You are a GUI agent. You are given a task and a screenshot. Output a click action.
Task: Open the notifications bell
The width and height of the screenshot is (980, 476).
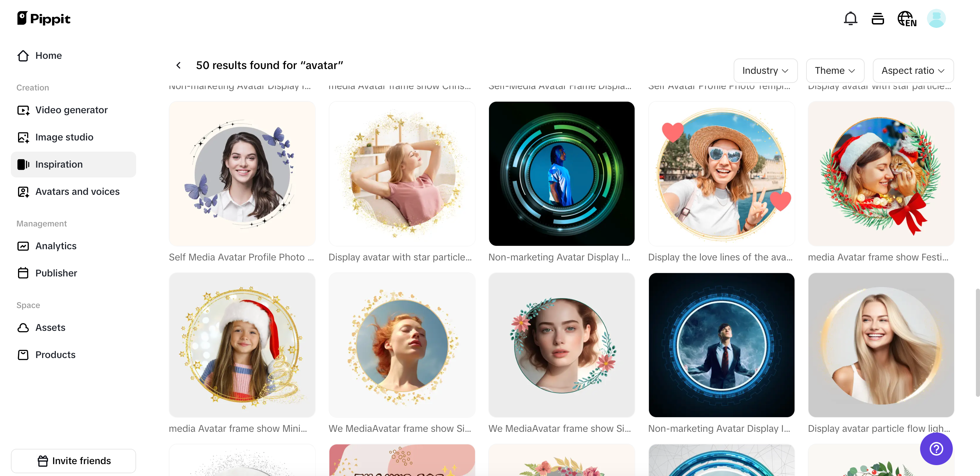(x=851, y=18)
